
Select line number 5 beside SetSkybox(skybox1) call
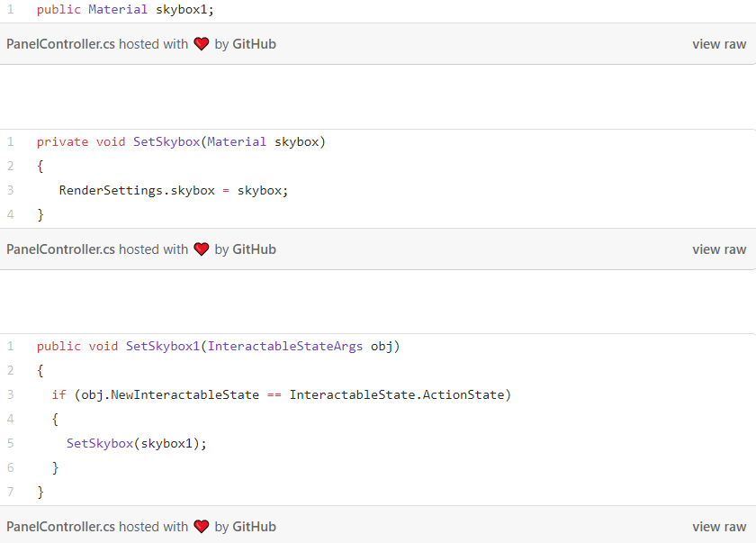coord(11,443)
